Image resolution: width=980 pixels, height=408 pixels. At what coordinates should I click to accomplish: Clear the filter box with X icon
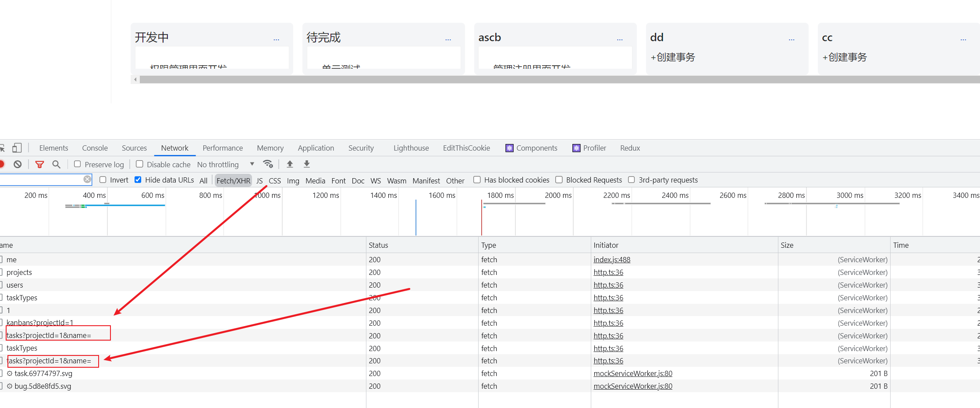[x=87, y=179]
